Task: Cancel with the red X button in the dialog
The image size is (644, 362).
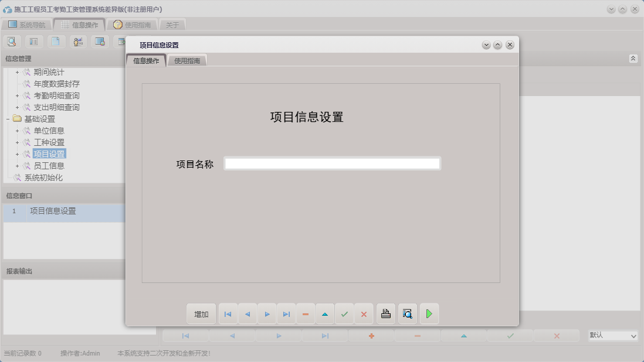Action: click(x=364, y=313)
